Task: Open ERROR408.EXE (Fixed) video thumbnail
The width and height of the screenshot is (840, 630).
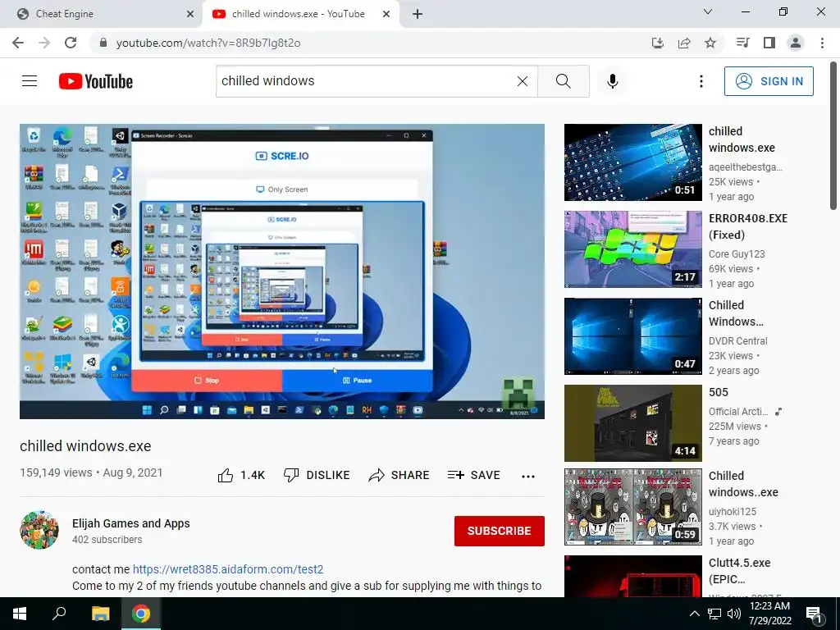Action: tap(633, 249)
